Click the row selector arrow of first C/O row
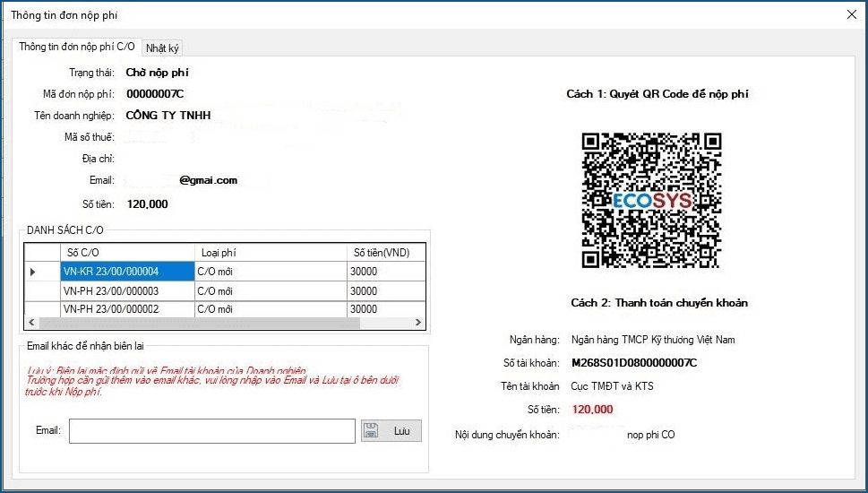 click(32, 272)
